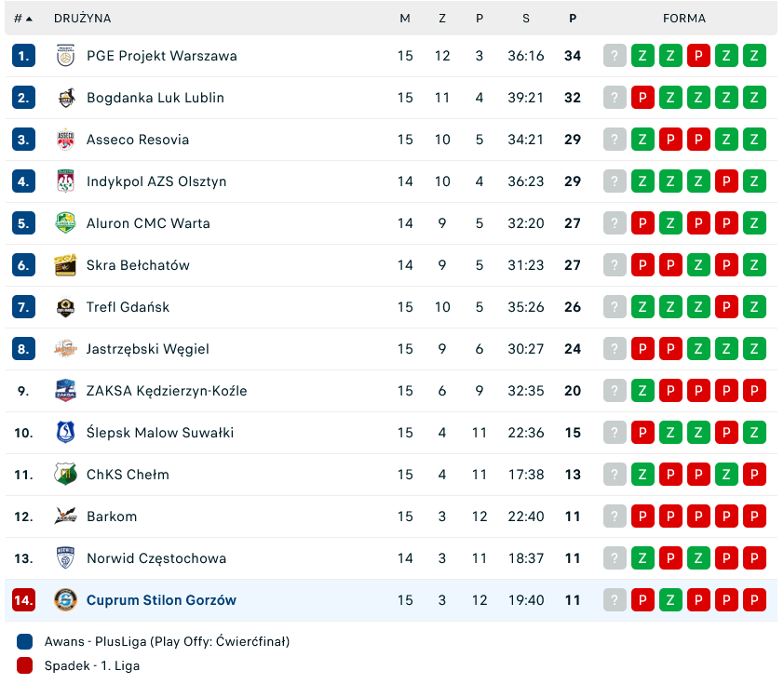Click the red loss badge in Barkom's form
784x684 pixels.
pos(642,516)
